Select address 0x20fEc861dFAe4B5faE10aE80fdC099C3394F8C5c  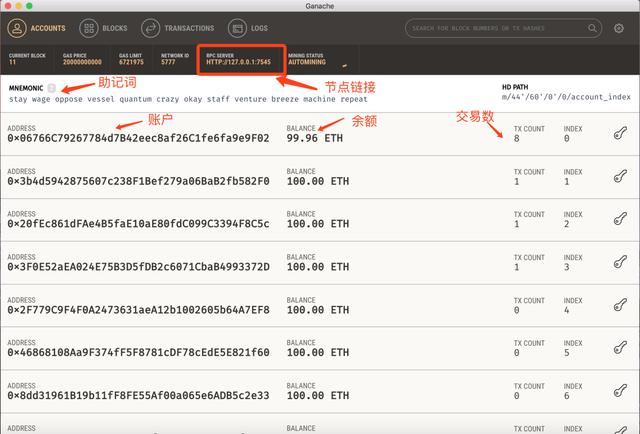coord(138,224)
